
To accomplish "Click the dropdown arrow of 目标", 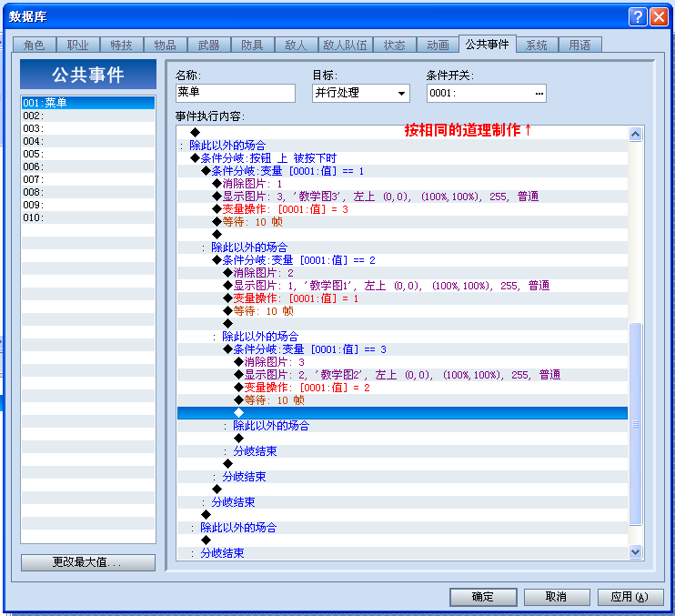I will (401, 94).
